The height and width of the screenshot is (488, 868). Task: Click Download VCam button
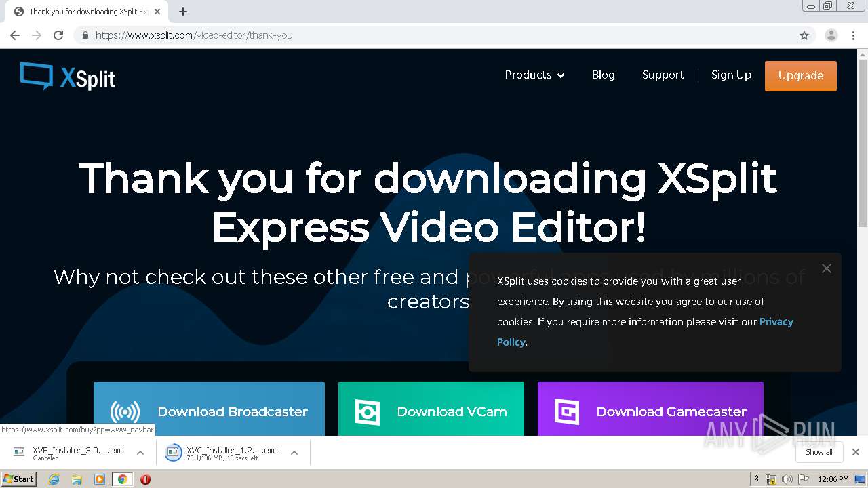point(431,409)
